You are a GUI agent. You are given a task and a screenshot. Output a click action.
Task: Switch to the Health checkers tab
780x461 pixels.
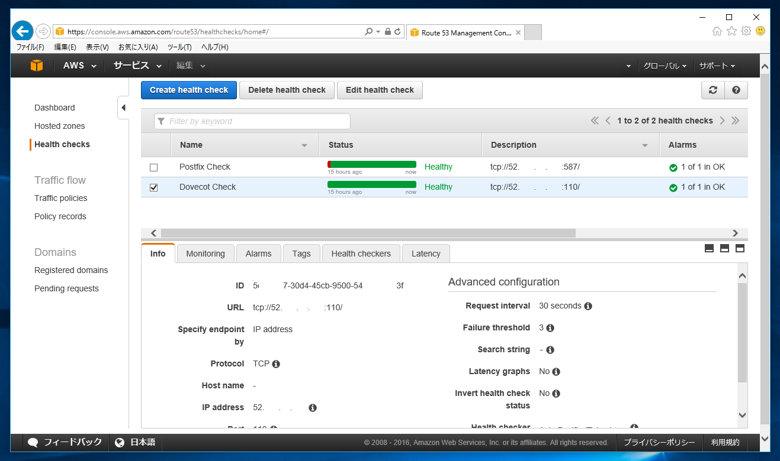[x=361, y=254]
